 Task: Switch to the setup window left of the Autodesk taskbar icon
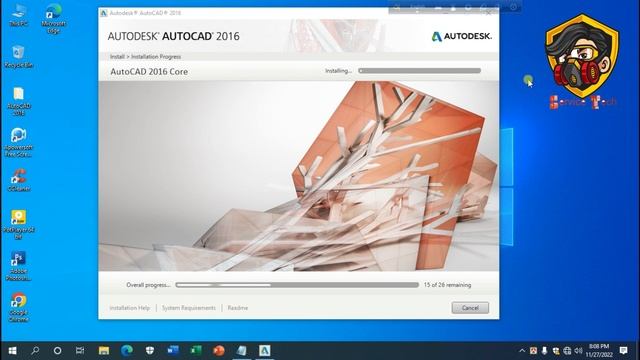click(242, 351)
